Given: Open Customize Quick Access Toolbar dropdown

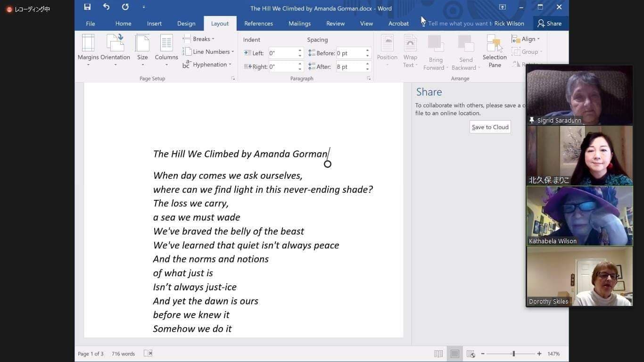Looking at the screenshot, I should pyautogui.click(x=144, y=7).
